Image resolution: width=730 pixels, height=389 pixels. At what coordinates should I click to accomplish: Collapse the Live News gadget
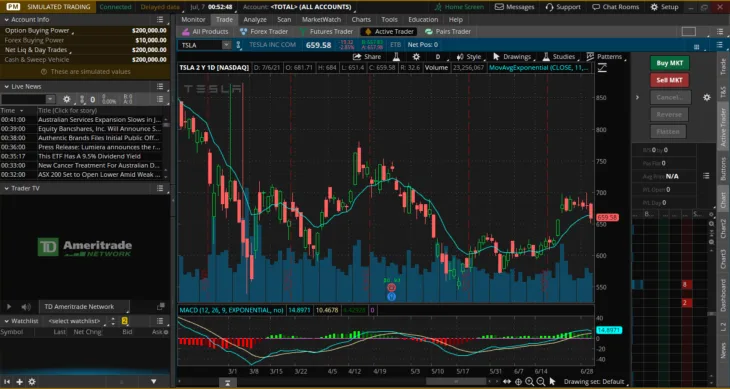pos(7,87)
